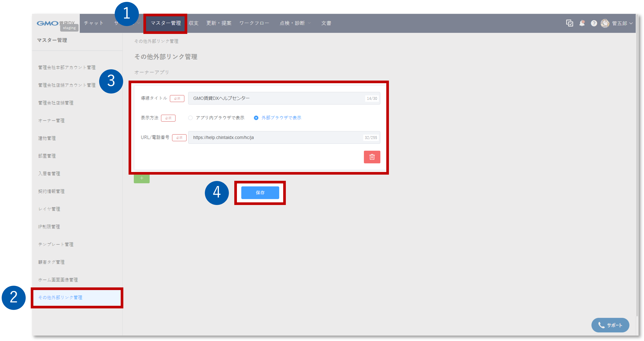Image resolution: width=644 pixels, height=341 pixels.
Task: Open その他外部リンク管理 in the sidebar
Action: pyautogui.click(x=60, y=298)
